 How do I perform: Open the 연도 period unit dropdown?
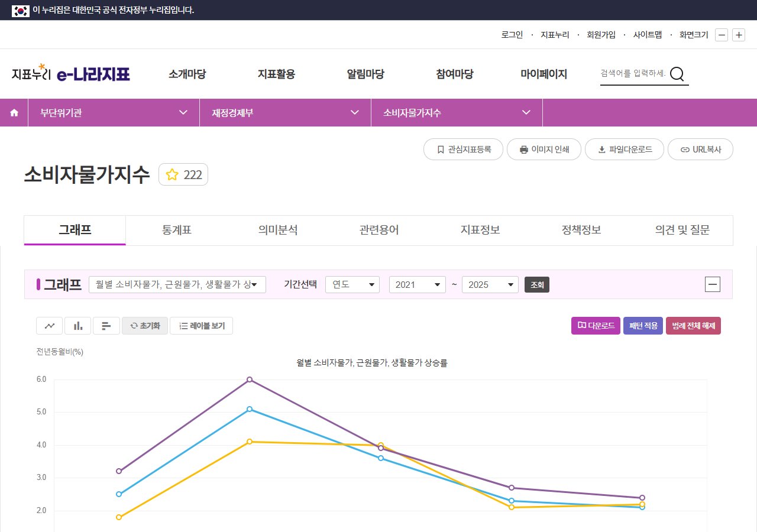pyautogui.click(x=352, y=284)
